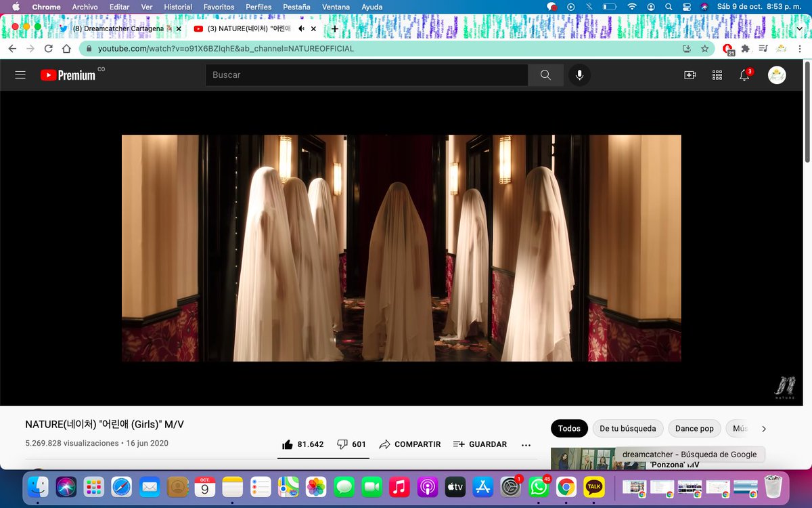Open the GUARDAR save-to-playlist menu
Screen dimensions: 812x508
point(480,444)
